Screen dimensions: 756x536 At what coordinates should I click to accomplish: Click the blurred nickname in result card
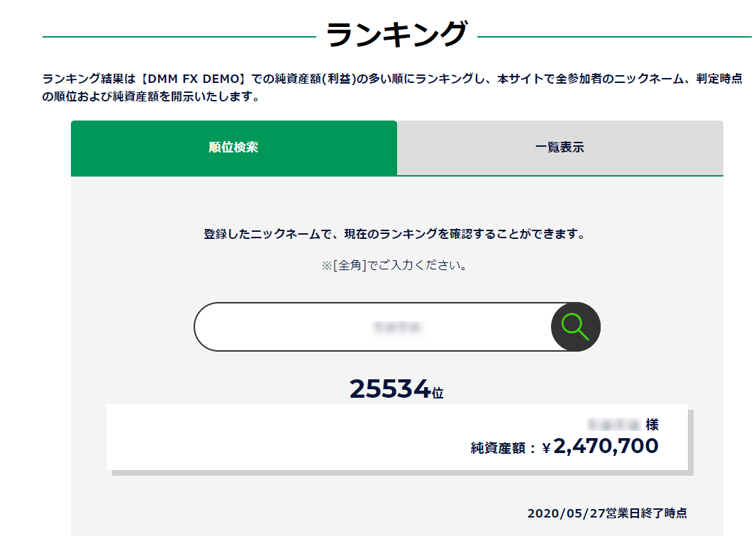click(x=613, y=425)
